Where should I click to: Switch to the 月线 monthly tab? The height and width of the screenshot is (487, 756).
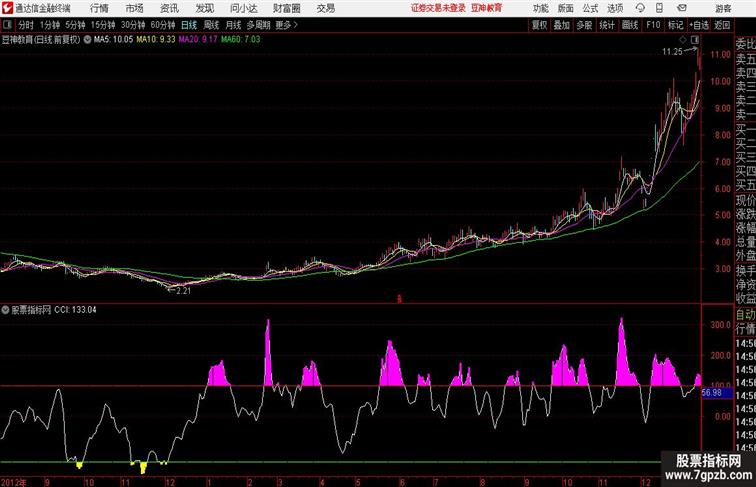[x=233, y=25]
